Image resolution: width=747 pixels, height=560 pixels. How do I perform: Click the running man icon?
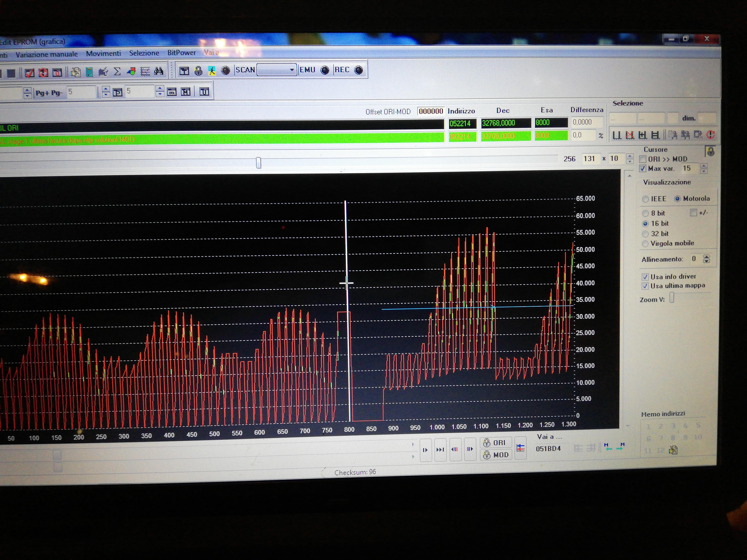point(212,70)
